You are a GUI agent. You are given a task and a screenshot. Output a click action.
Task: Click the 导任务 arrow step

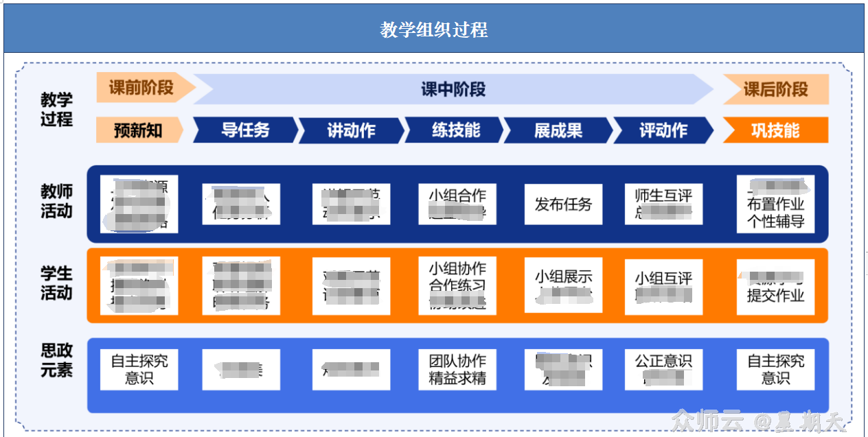(x=244, y=130)
